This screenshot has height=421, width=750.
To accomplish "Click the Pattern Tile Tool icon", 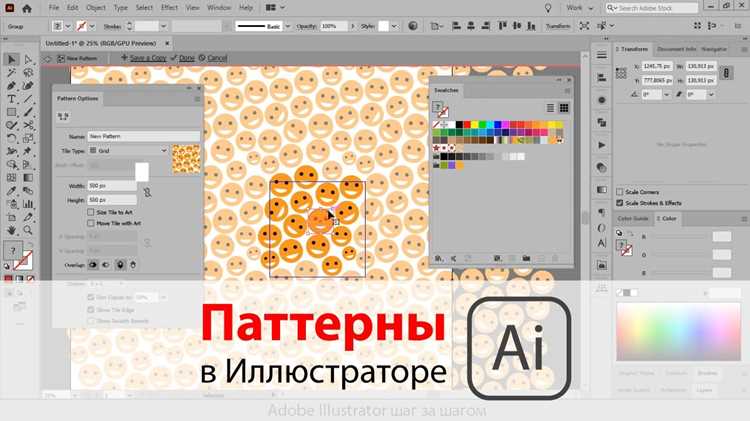I will 63,116.
